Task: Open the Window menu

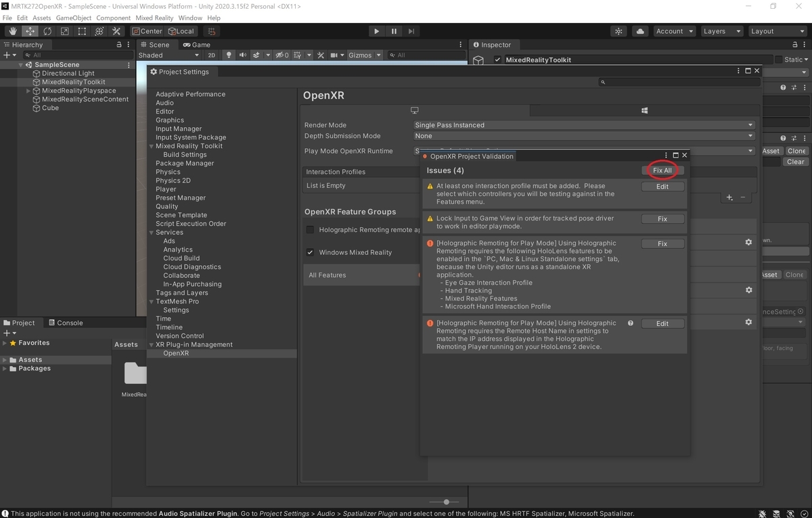Action: coord(190,18)
